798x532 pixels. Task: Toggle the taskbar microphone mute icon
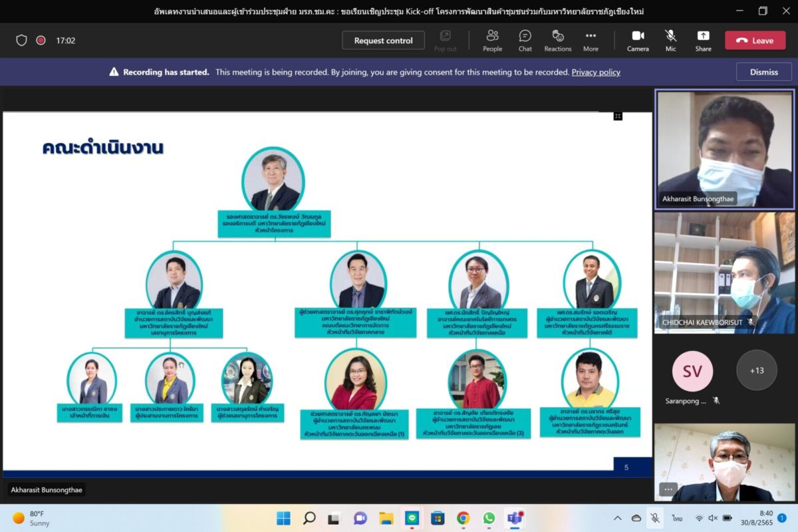655,518
